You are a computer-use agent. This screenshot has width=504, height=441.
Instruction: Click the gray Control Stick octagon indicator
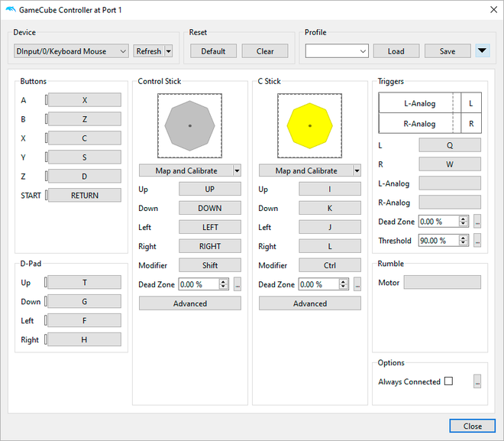click(189, 126)
